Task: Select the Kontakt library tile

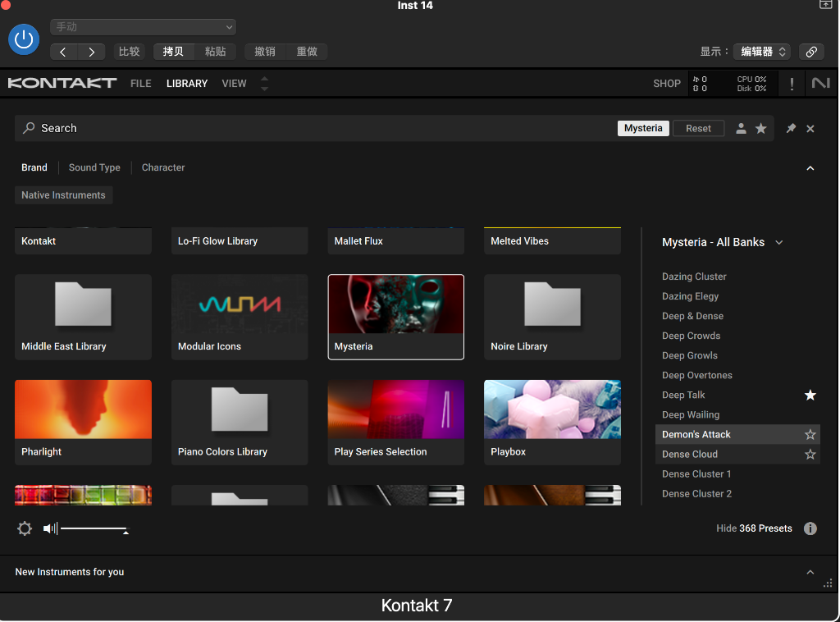Action: click(x=83, y=241)
